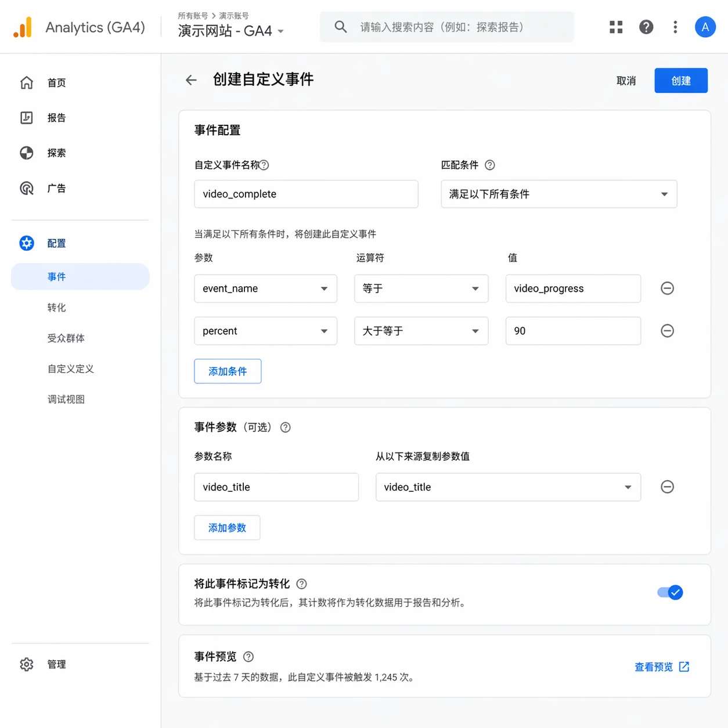
Task: Open Analytics help via question mark icon
Action: (x=646, y=27)
